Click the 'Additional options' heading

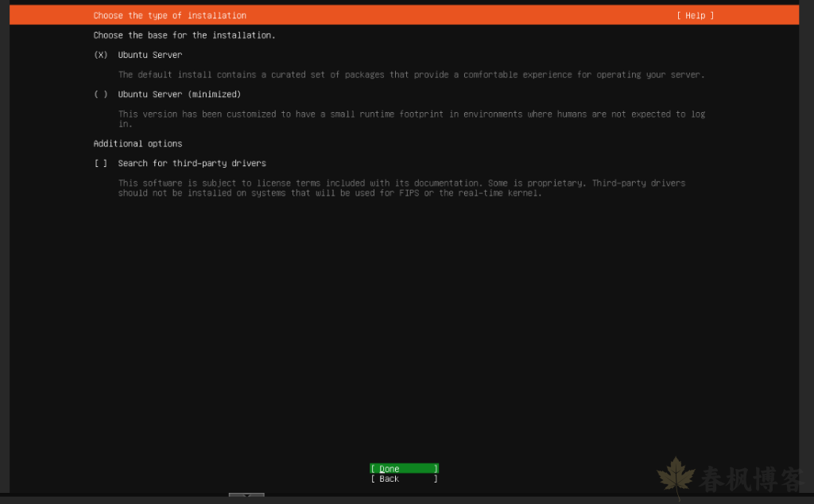(x=138, y=144)
